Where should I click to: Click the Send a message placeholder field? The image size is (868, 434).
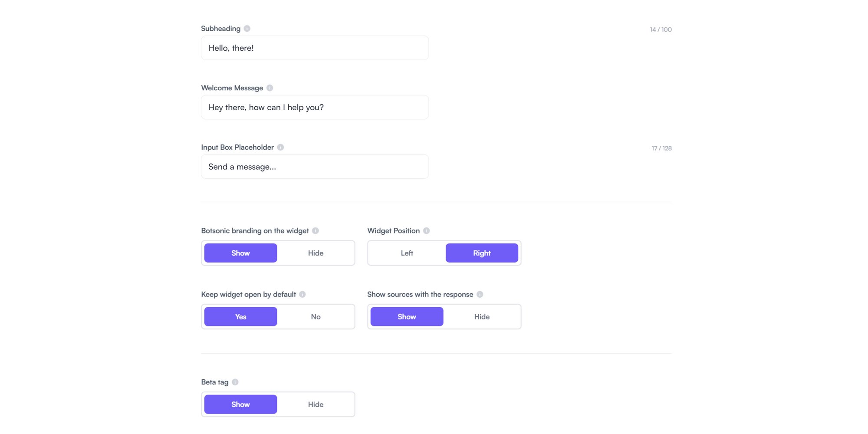(x=315, y=166)
